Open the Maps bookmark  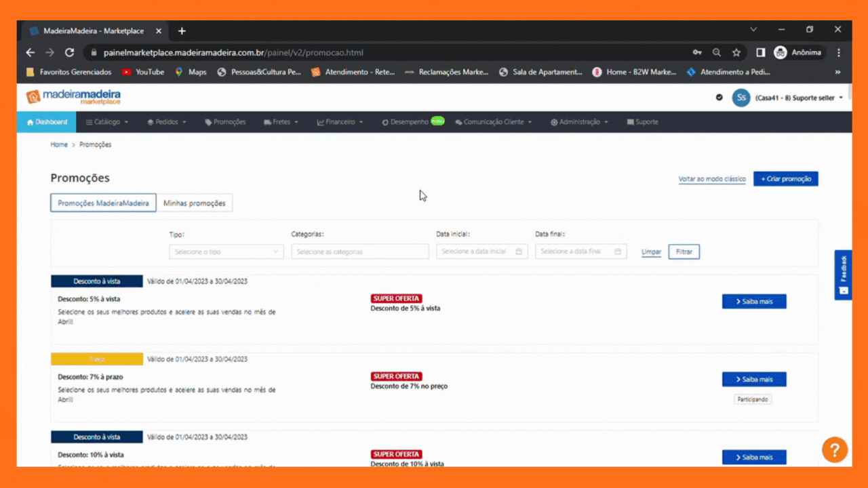tap(191, 72)
